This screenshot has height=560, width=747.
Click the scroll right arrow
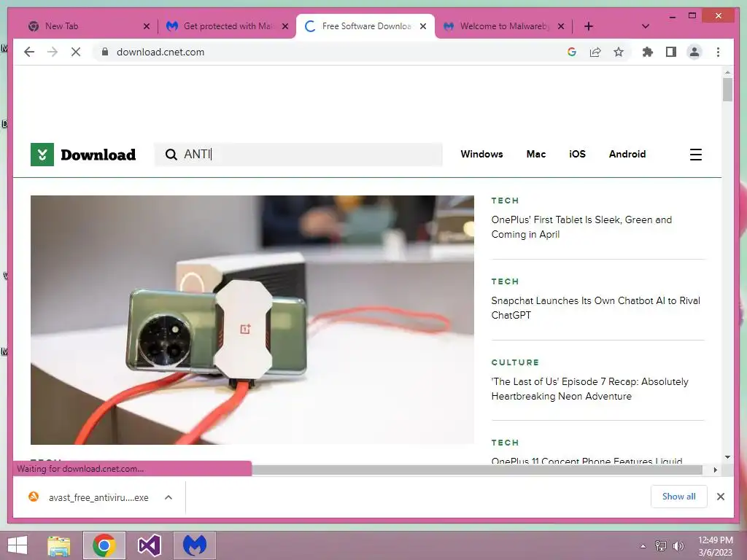click(x=715, y=470)
